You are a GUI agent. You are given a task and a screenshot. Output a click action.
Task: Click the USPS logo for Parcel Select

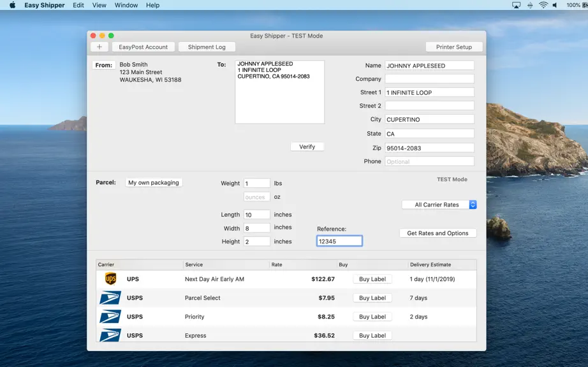pos(110,298)
